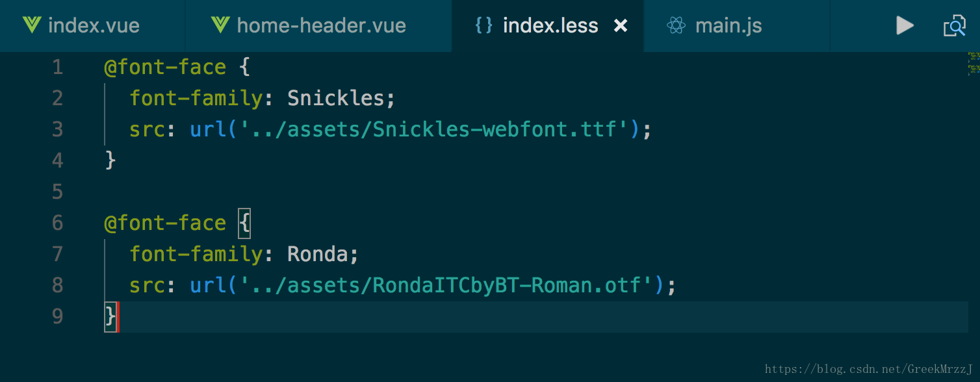
Task: Select line number 9 in the gutter
Action: pyautogui.click(x=58, y=316)
